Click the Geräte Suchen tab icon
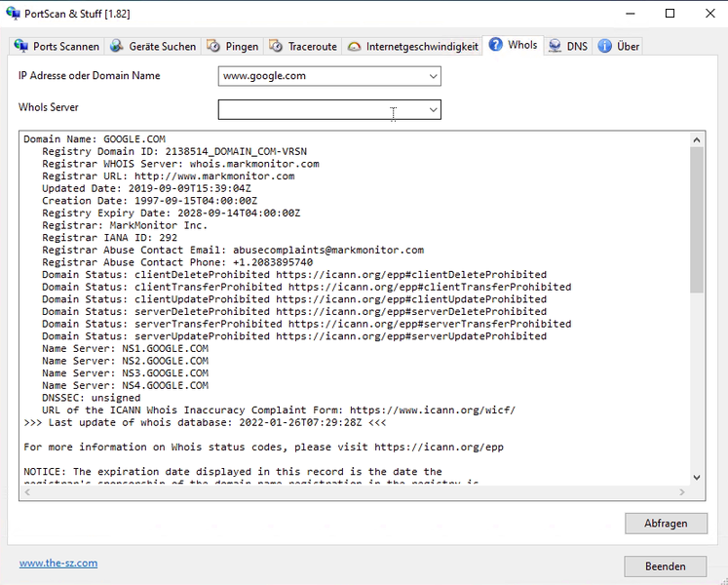728x585 pixels. pyautogui.click(x=118, y=46)
